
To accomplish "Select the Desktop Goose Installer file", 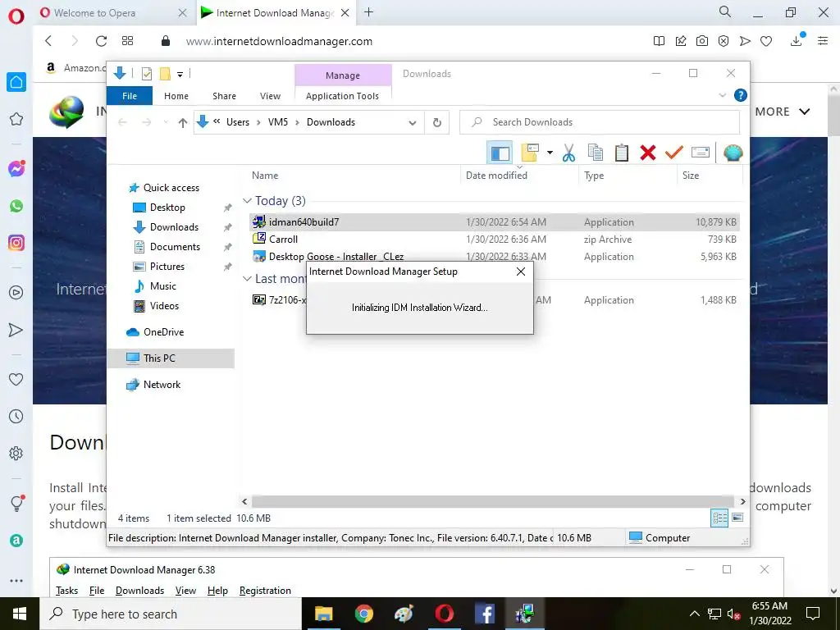I will (x=336, y=257).
